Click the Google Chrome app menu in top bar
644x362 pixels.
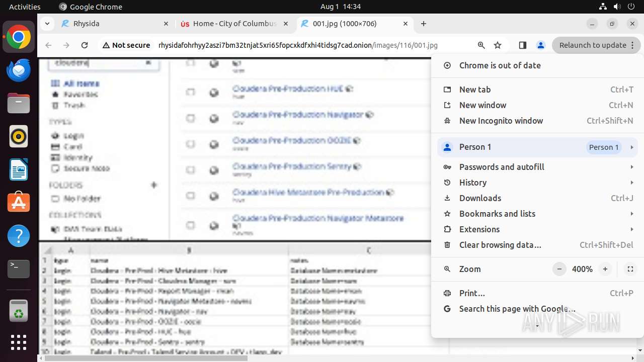pos(91,7)
